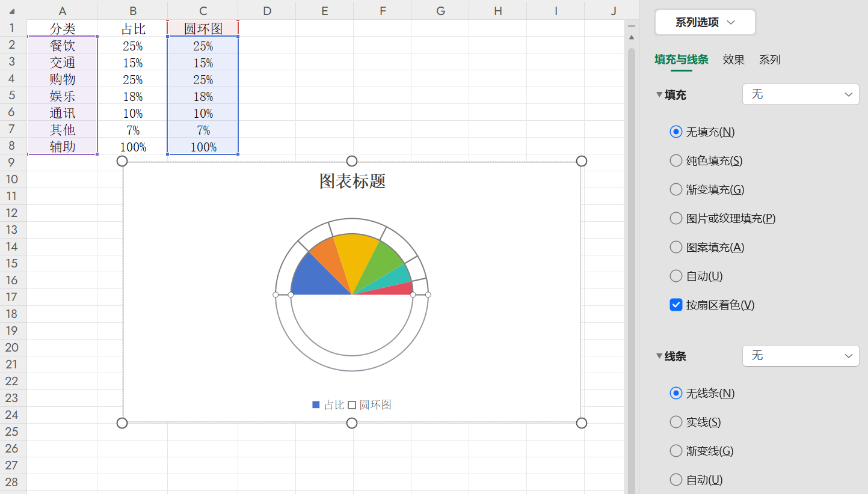Collapse the 线条 section
The height and width of the screenshot is (494, 868).
[x=659, y=355]
